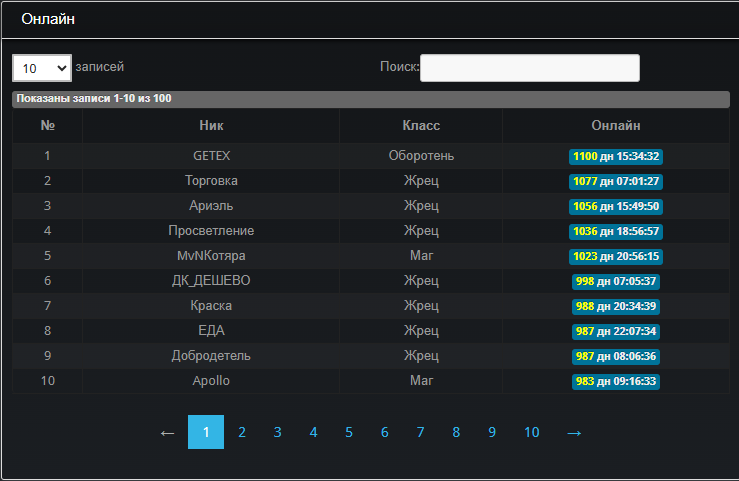Image resolution: width=739 pixels, height=481 pixels.
Task: Open page 8 in pagination
Action: coord(456,432)
